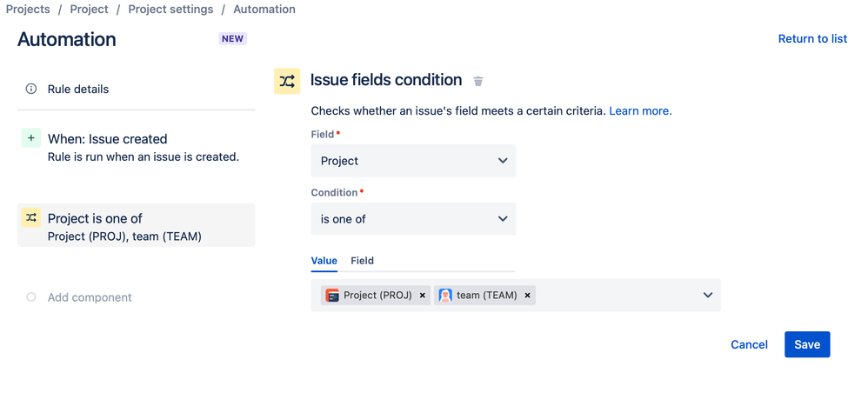
Task: Switch to the Value tab
Action: (x=324, y=261)
